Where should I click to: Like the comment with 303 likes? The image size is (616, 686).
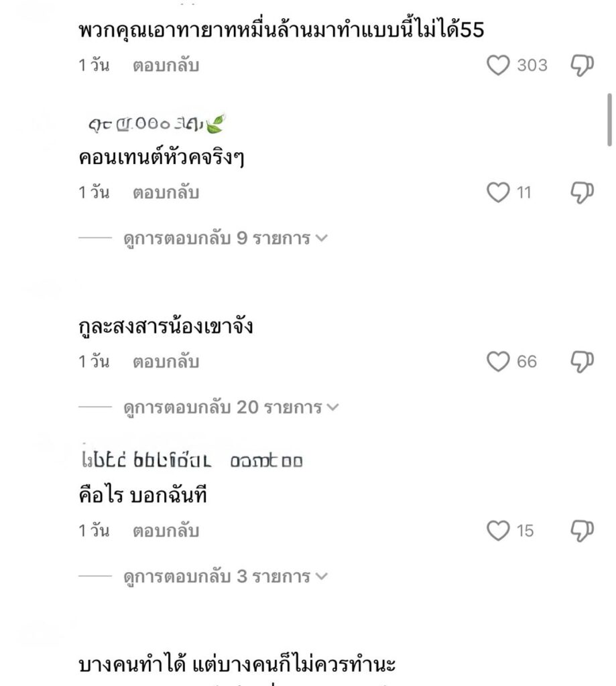(x=498, y=66)
